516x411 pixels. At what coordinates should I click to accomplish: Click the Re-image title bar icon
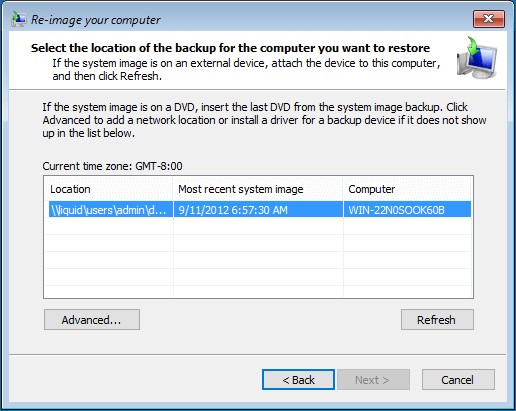pyautogui.click(x=18, y=19)
